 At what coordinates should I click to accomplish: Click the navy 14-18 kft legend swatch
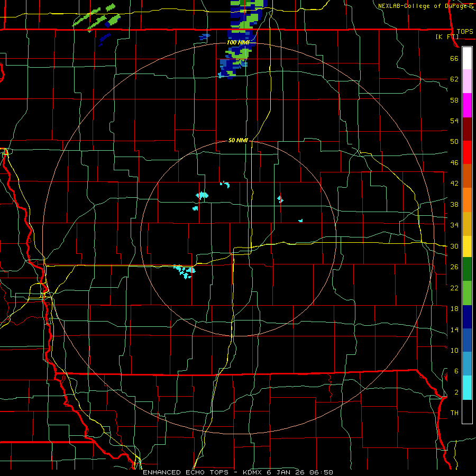(x=467, y=317)
